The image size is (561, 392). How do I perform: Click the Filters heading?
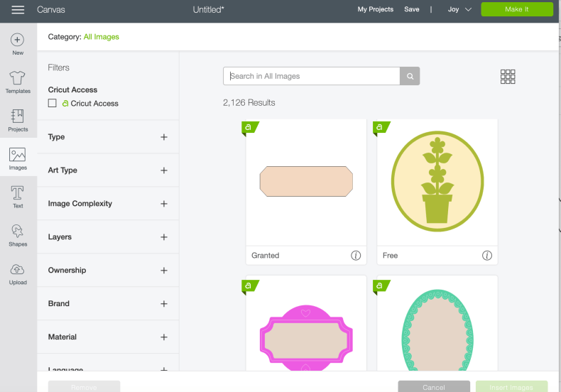59,67
